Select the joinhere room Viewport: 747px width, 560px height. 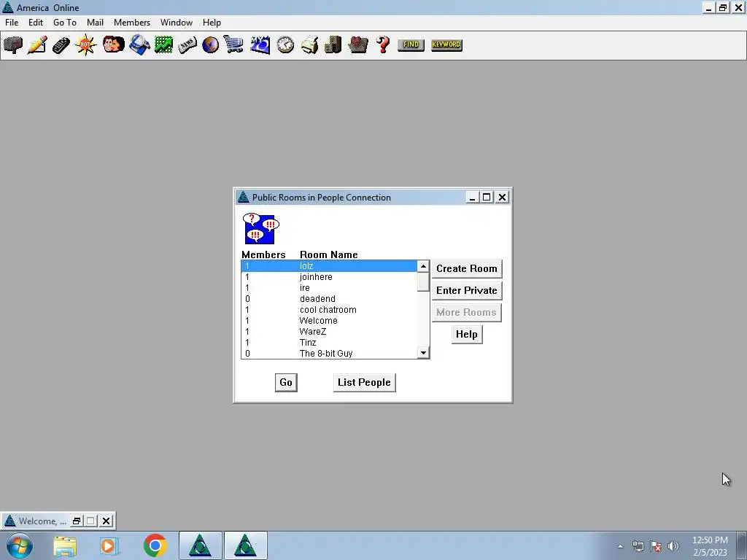coord(329,277)
